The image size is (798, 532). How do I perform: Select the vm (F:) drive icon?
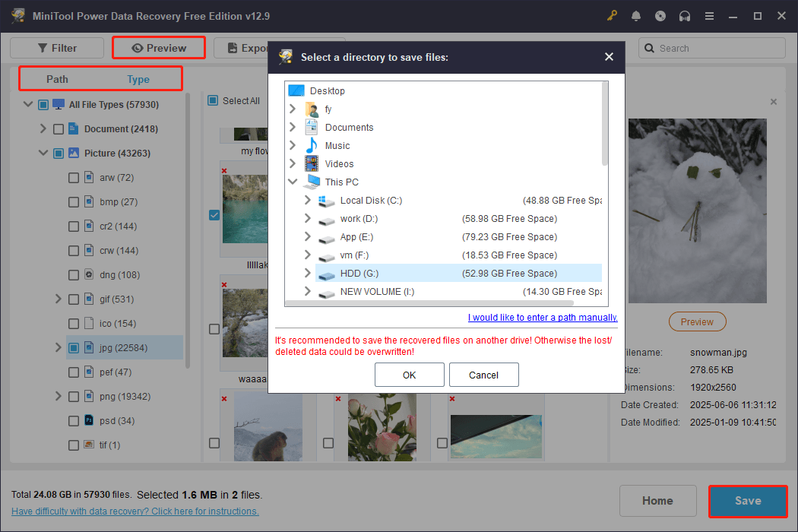point(326,257)
